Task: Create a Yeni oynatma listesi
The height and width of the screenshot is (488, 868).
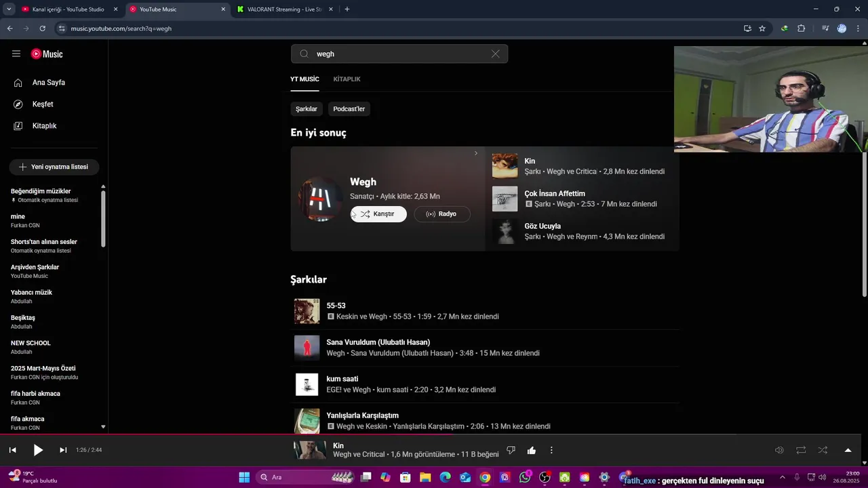Action: pos(54,167)
